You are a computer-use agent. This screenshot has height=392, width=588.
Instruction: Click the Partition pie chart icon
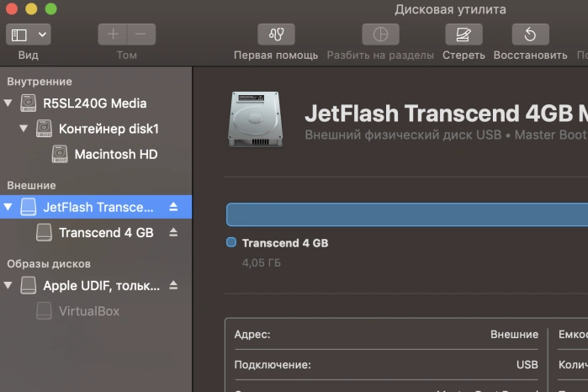380,34
